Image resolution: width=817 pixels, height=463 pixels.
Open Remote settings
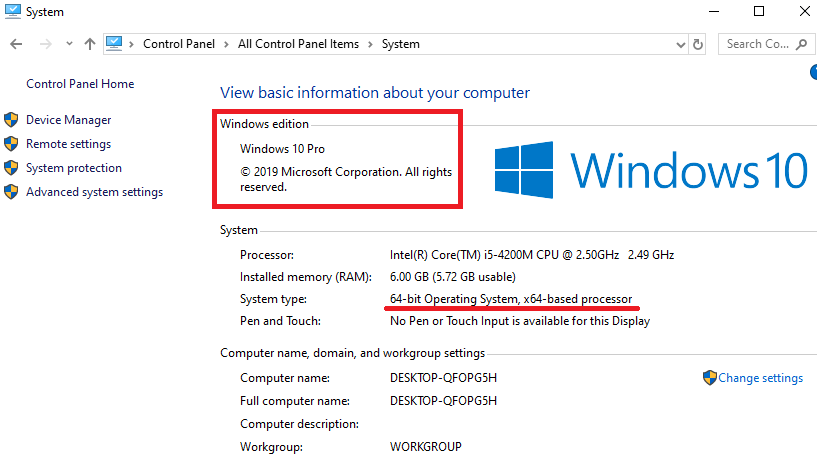[69, 144]
